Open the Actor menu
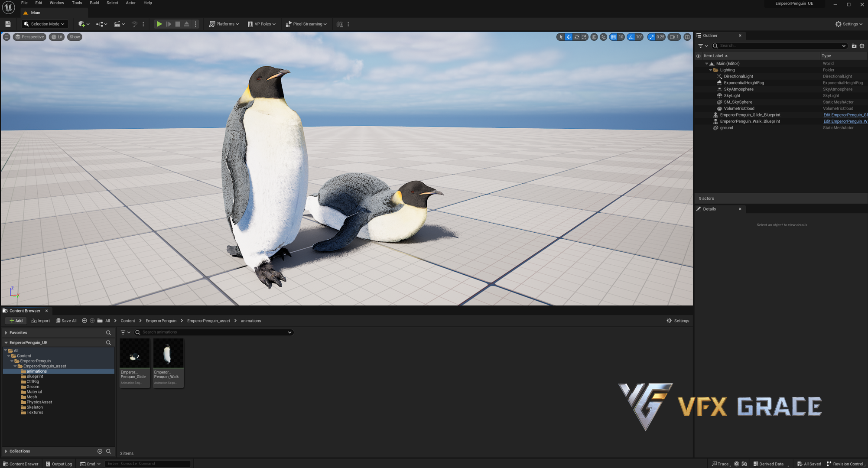The height and width of the screenshot is (468, 868). click(x=130, y=3)
